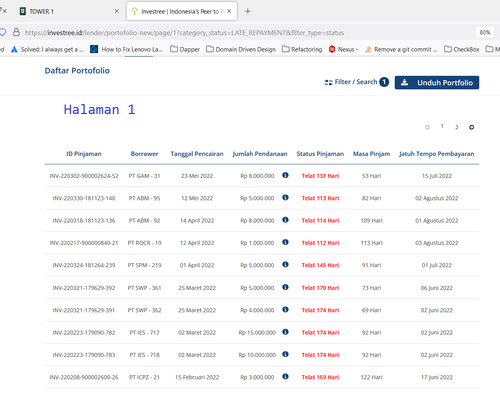This screenshot has width=500, height=404.
Task: Open info icon for PT SPM - 219 row
Action: click(x=285, y=264)
